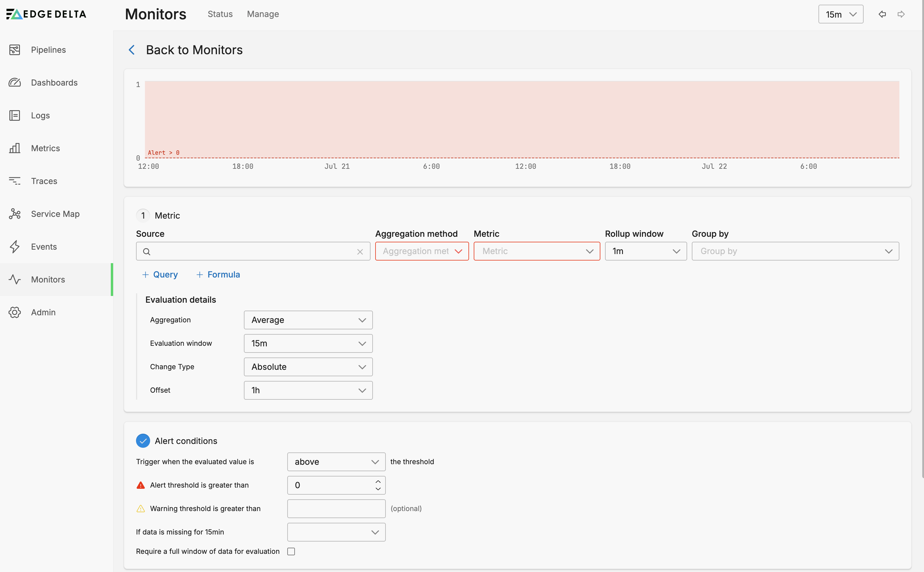Open the Logs sidebar icon
Image resolution: width=924 pixels, height=572 pixels.
pos(15,115)
